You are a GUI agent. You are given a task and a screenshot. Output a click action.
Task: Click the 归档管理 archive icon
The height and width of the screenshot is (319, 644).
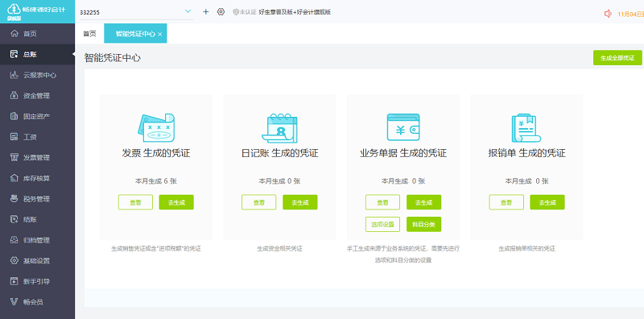coord(14,240)
